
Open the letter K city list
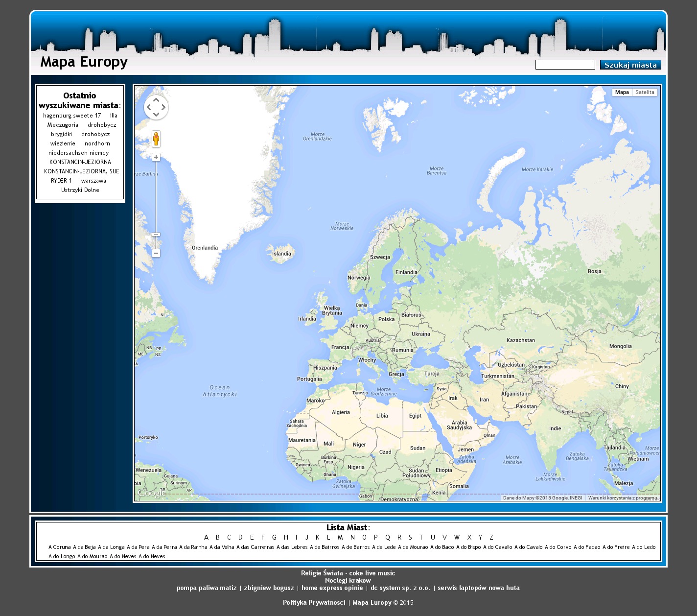(x=317, y=537)
